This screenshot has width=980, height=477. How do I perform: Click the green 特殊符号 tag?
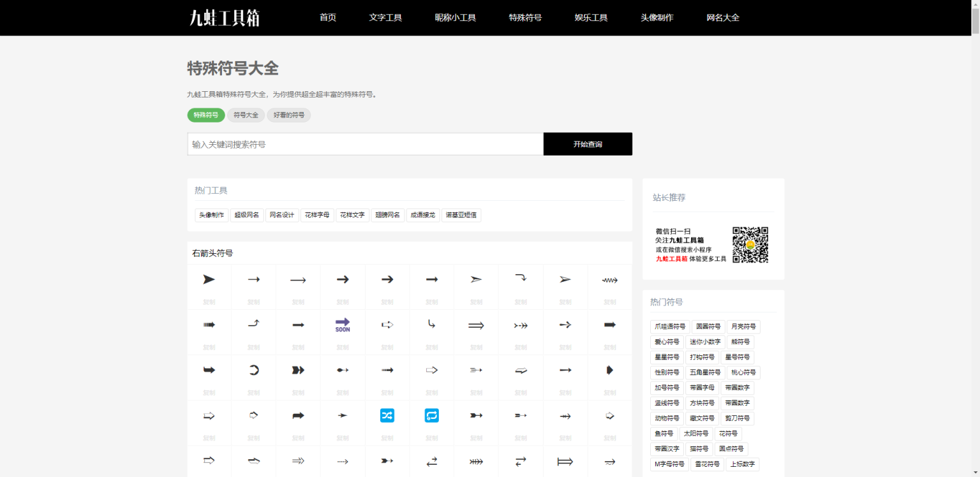205,115
